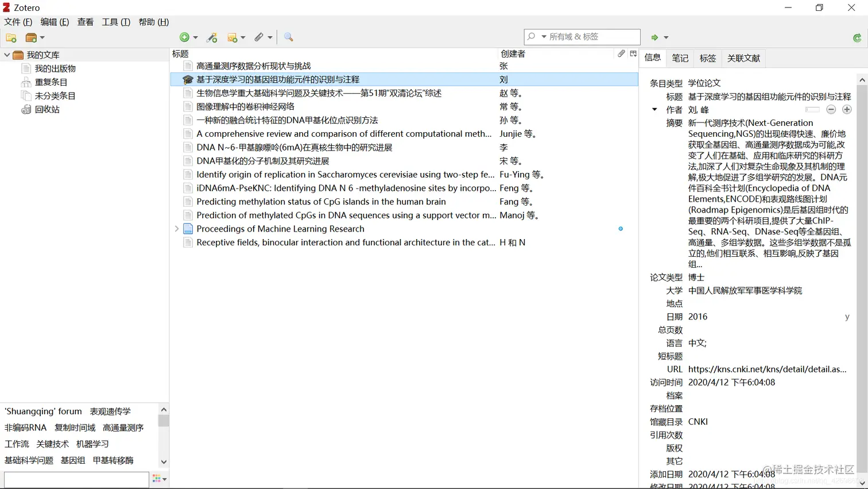Click the tag filter input box
Image resolution: width=868 pixels, height=489 pixels.
[x=76, y=479]
